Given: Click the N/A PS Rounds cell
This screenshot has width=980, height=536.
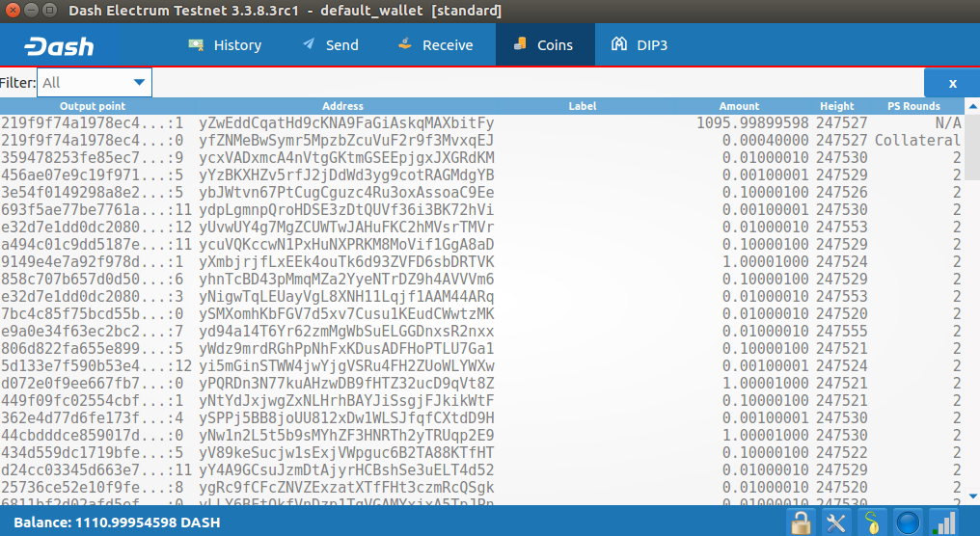Looking at the screenshot, I should point(948,123).
